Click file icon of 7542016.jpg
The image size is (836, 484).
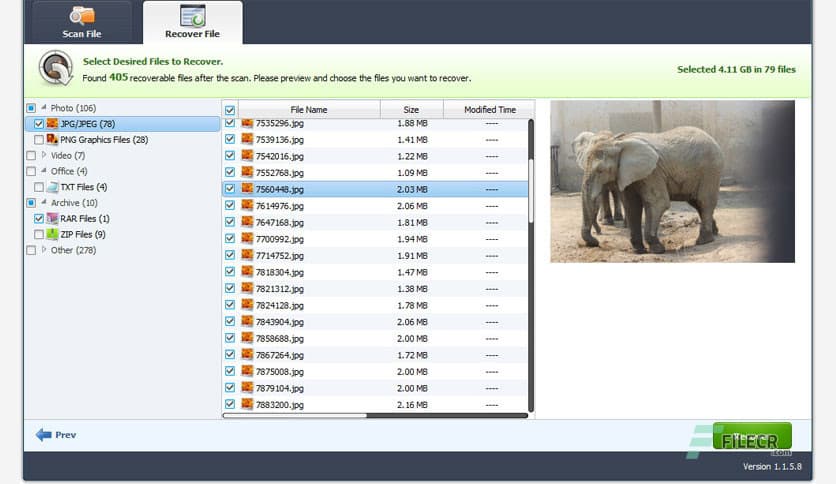pos(247,156)
